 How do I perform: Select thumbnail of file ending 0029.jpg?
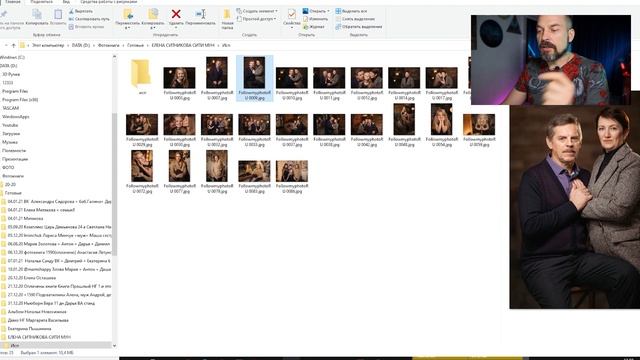(x=142, y=124)
